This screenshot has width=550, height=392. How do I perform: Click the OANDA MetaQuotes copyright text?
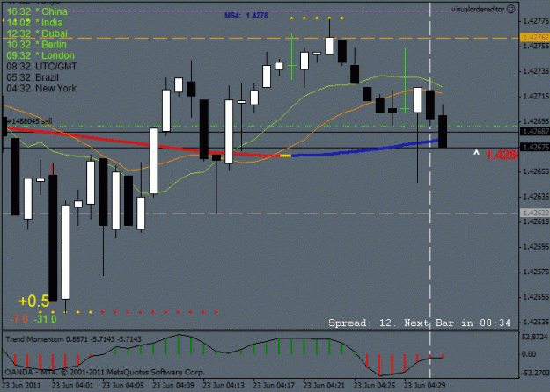105,372
